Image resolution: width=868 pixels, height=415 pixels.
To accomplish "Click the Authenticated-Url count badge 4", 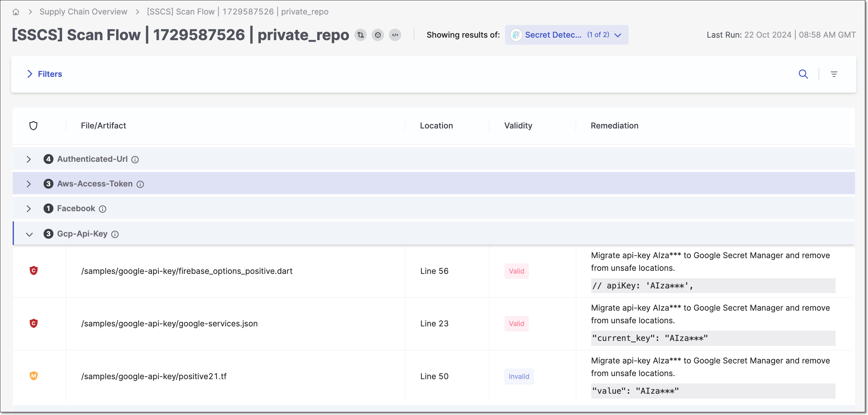I will pyautogui.click(x=48, y=159).
